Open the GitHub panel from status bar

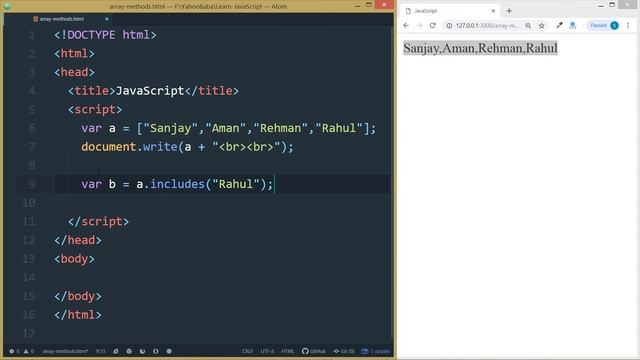(x=314, y=351)
